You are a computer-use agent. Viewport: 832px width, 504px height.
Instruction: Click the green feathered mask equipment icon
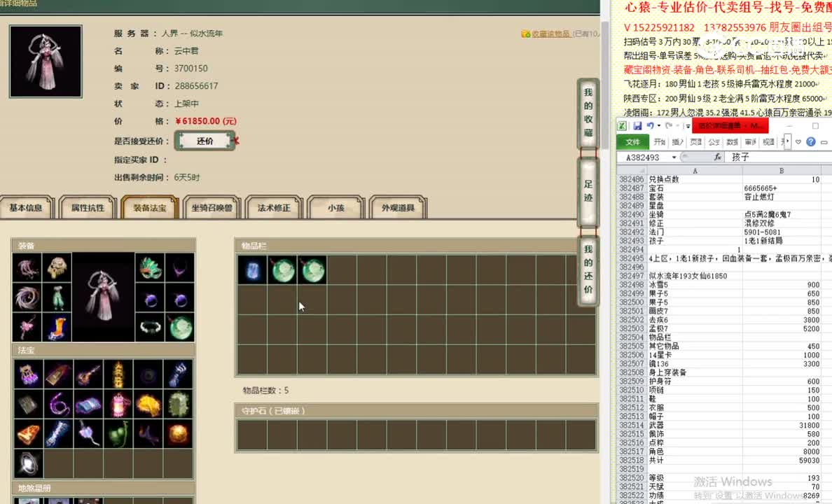tap(150, 268)
